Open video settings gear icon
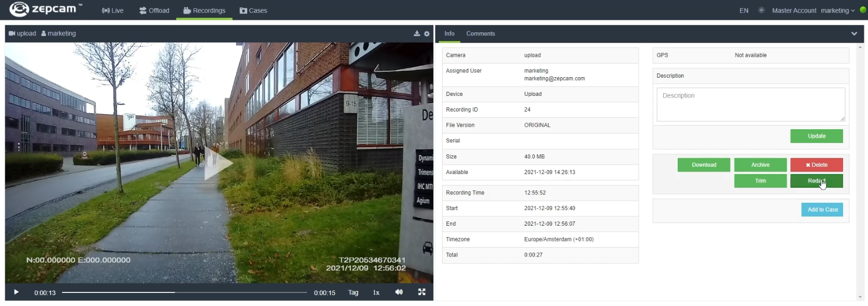Screen dimensions: 868x306 click(x=427, y=33)
